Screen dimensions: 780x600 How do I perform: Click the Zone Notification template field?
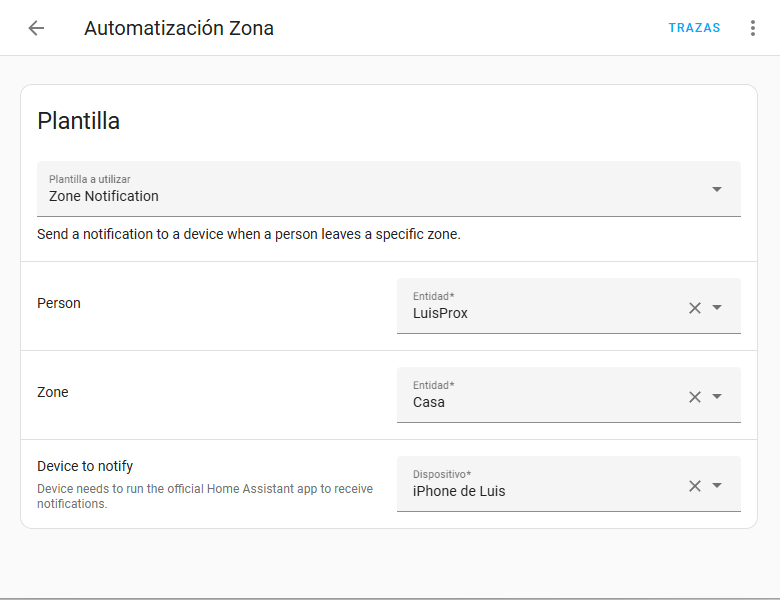pos(370,189)
